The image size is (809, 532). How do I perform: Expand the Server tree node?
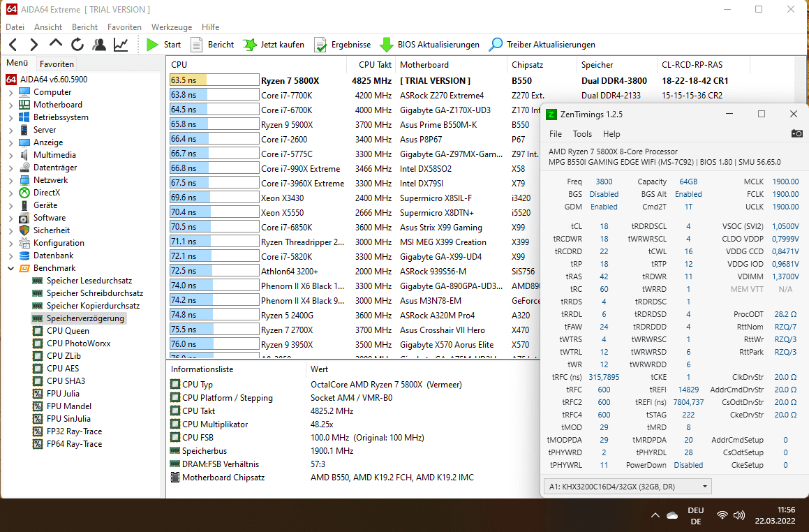click(11, 130)
